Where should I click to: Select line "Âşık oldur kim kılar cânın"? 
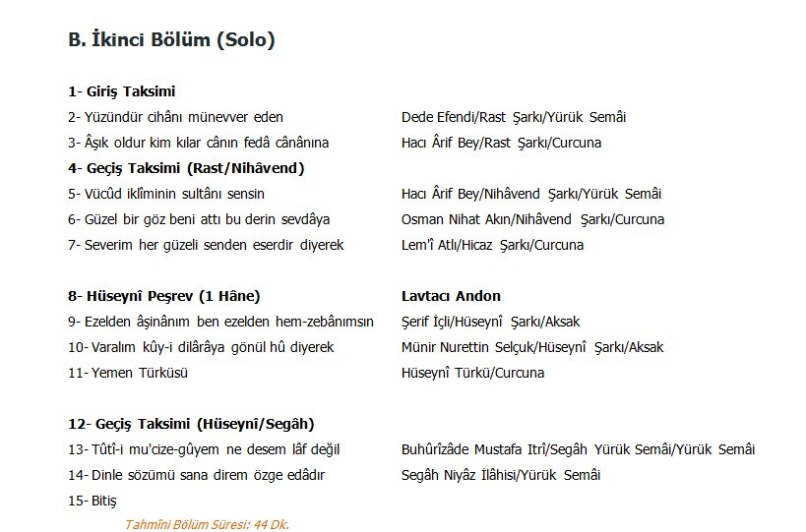(x=198, y=143)
